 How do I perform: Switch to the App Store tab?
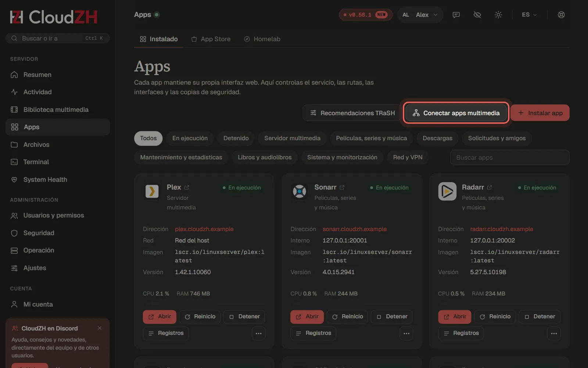(x=211, y=39)
